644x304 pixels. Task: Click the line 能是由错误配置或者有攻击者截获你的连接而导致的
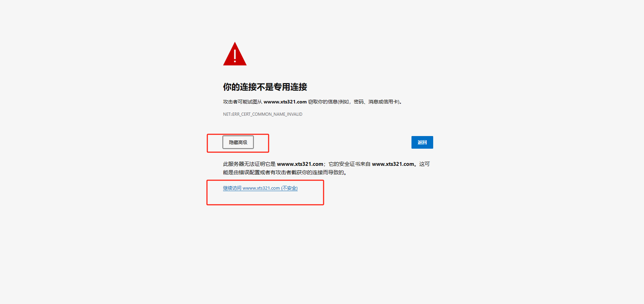[285, 173]
